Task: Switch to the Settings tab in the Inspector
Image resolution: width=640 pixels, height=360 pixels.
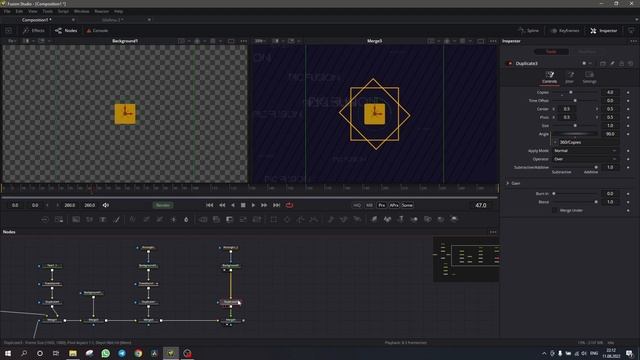Action: click(589, 77)
